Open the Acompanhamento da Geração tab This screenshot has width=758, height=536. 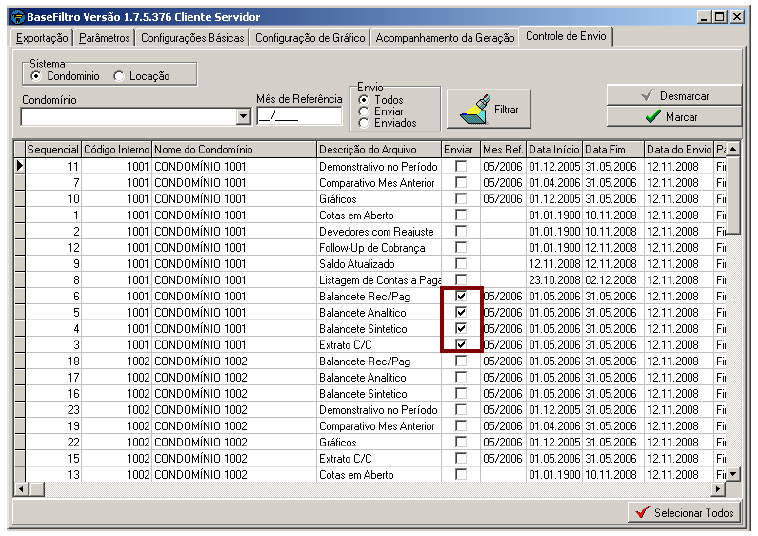[445, 38]
